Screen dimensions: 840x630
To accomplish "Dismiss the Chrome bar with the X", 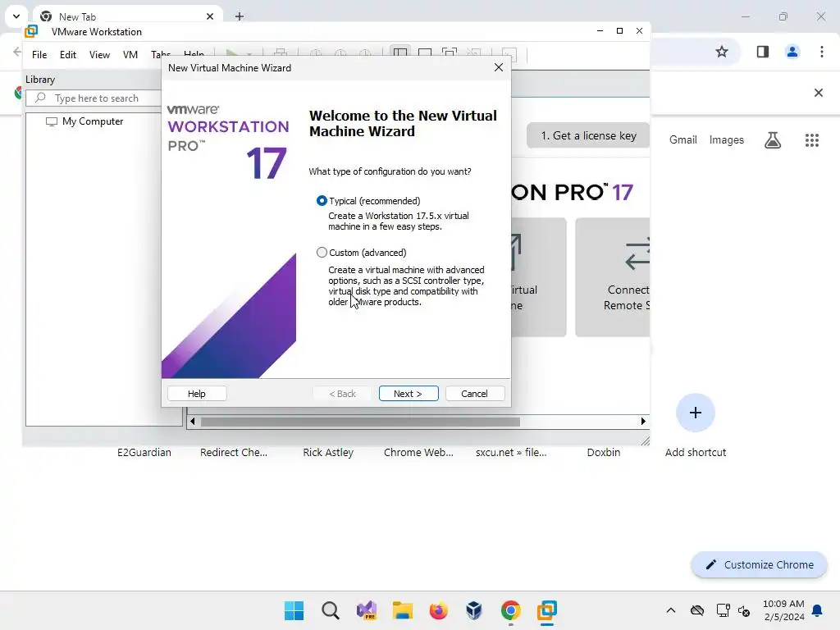I will (819, 93).
